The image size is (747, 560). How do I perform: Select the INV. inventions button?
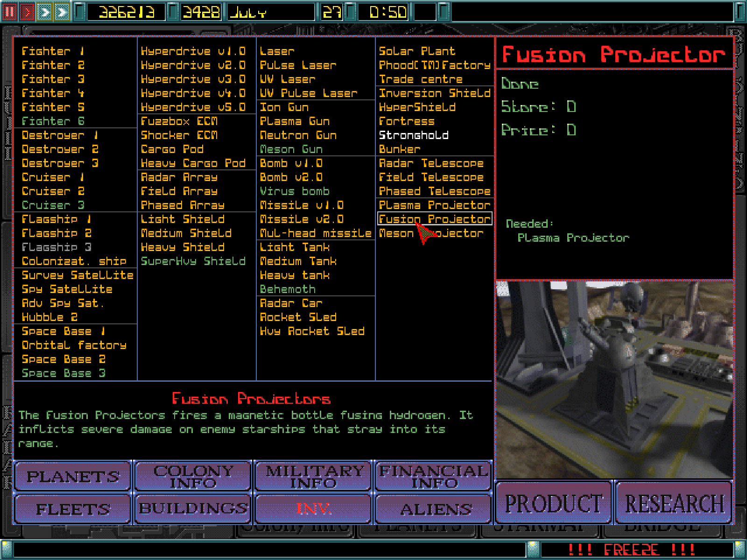(x=313, y=509)
